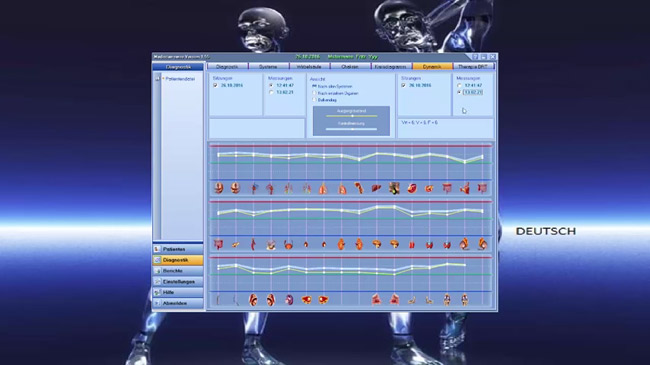Select right measurement 12:41:47 radio button
This screenshot has width=650, height=365.
(459, 85)
